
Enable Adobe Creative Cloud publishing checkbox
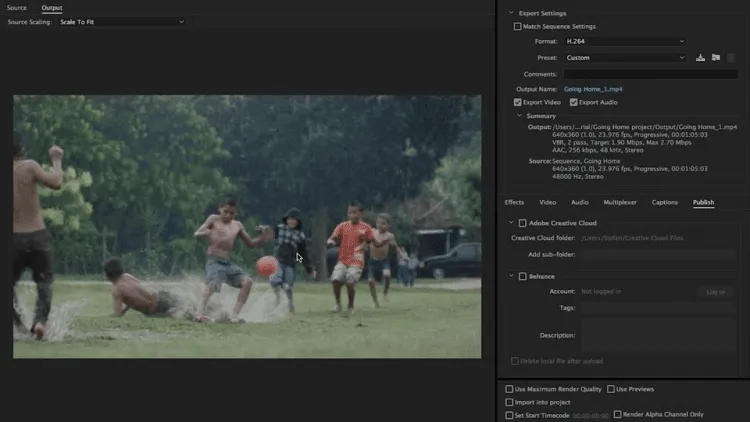522,223
